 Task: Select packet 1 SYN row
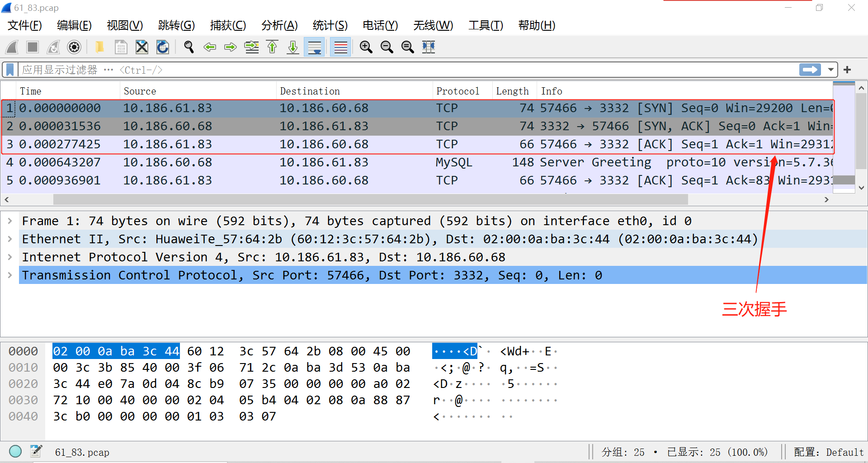pyautogui.click(x=417, y=109)
